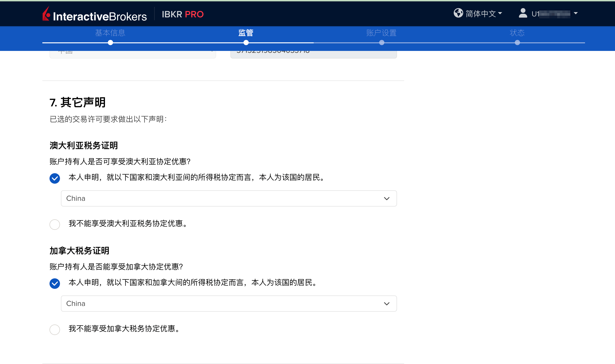615x364 pixels.
Task: Expand Canada tax treaty country China dropdown
Action: point(229,304)
